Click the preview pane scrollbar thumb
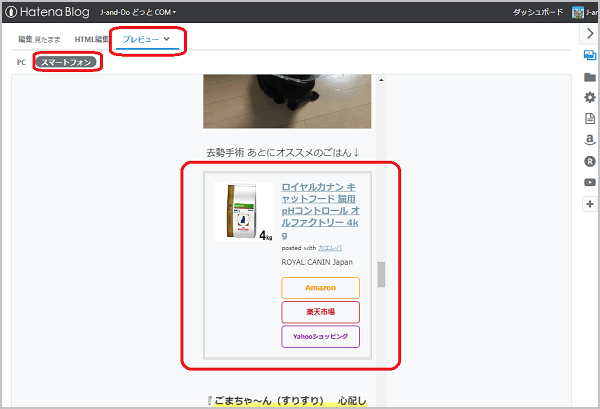Image resolution: width=600 pixels, height=409 pixels. click(381, 274)
